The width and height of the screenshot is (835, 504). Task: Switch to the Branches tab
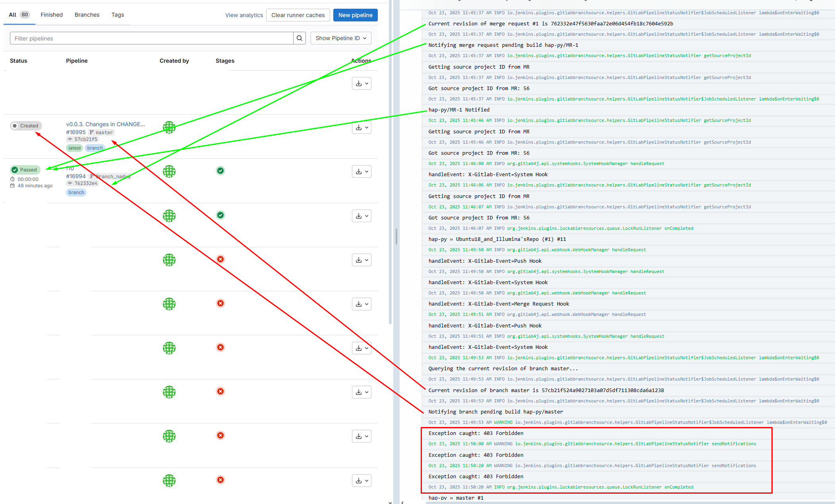pos(87,15)
